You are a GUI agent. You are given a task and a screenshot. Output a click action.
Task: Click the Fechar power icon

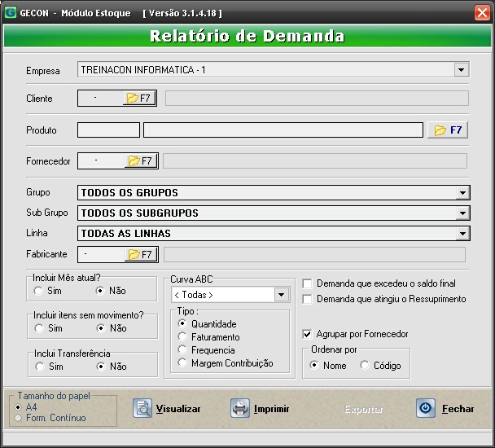point(426,408)
